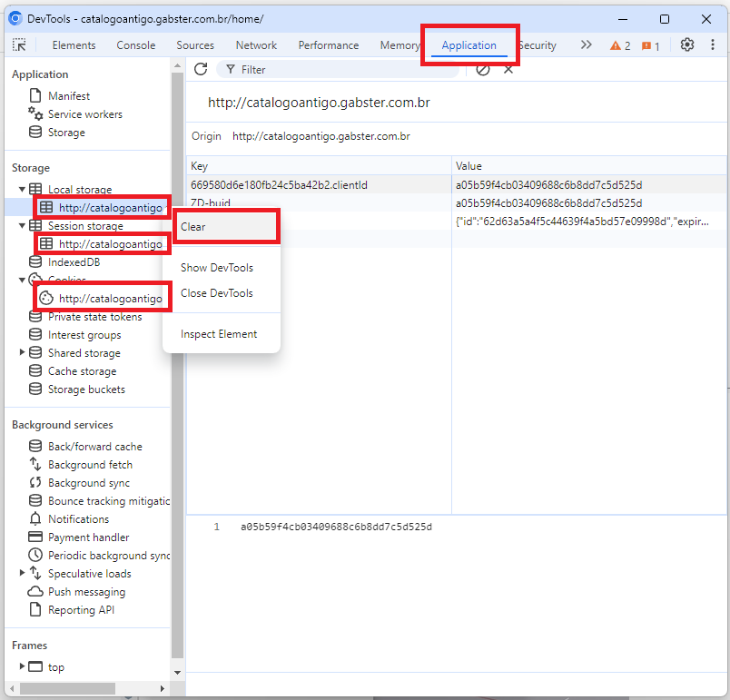
Task: Show more tabs via chevron overflow
Action: [x=586, y=45]
